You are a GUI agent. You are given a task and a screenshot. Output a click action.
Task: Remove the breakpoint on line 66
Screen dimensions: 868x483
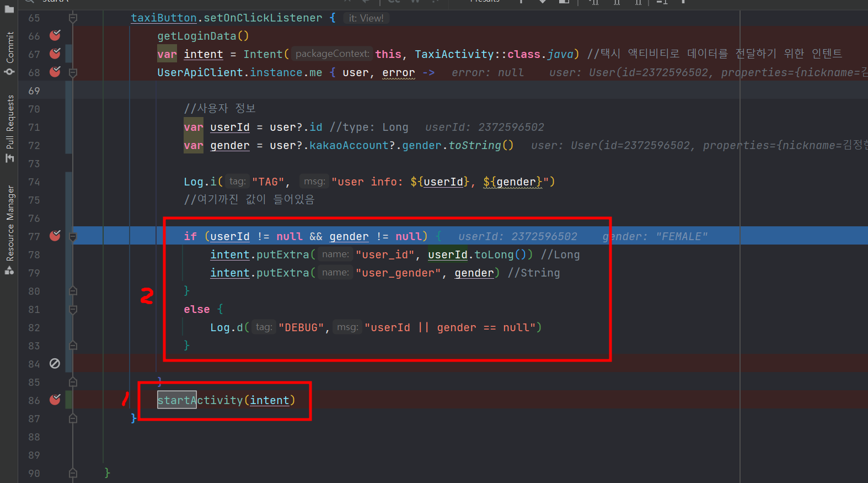point(55,35)
